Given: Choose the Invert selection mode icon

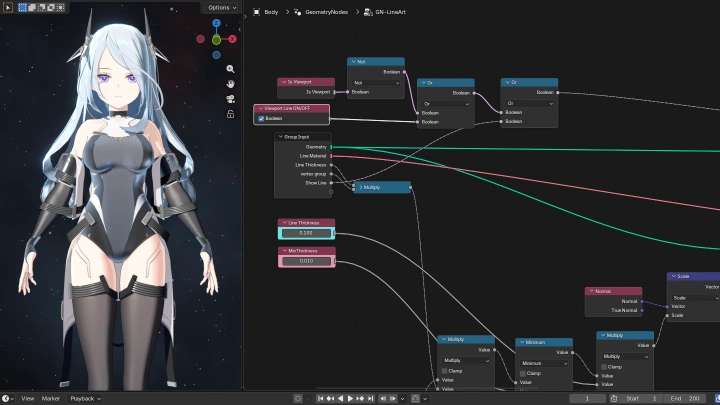Looking at the screenshot, I should [x=51, y=7].
